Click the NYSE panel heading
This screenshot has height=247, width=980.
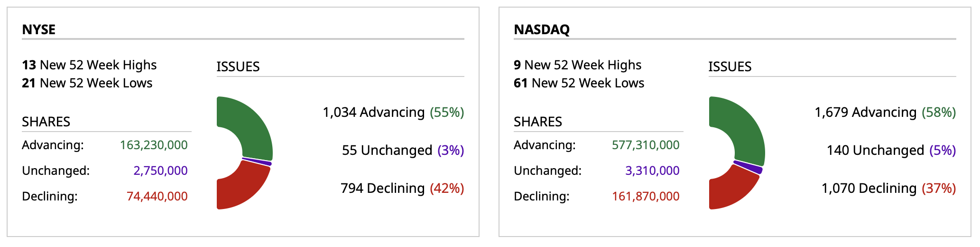pos(39,29)
